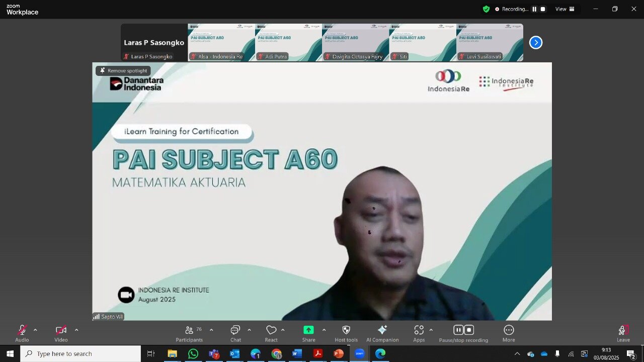Open Microsoft Edge from taskbar
This screenshot has width=644, height=362.
[x=380, y=354]
